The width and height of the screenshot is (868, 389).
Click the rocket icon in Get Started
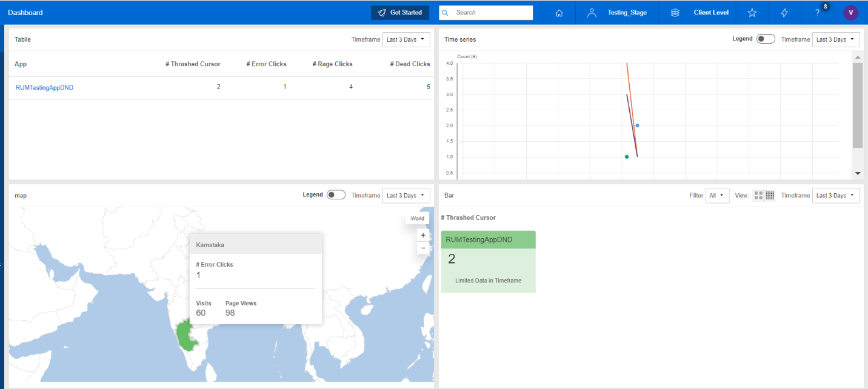click(x=382, y=13)
